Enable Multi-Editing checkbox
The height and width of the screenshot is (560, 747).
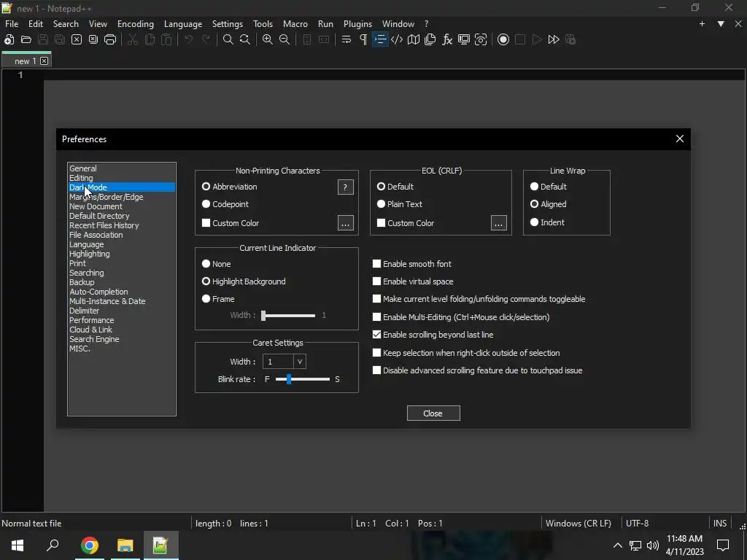(461, 317)
